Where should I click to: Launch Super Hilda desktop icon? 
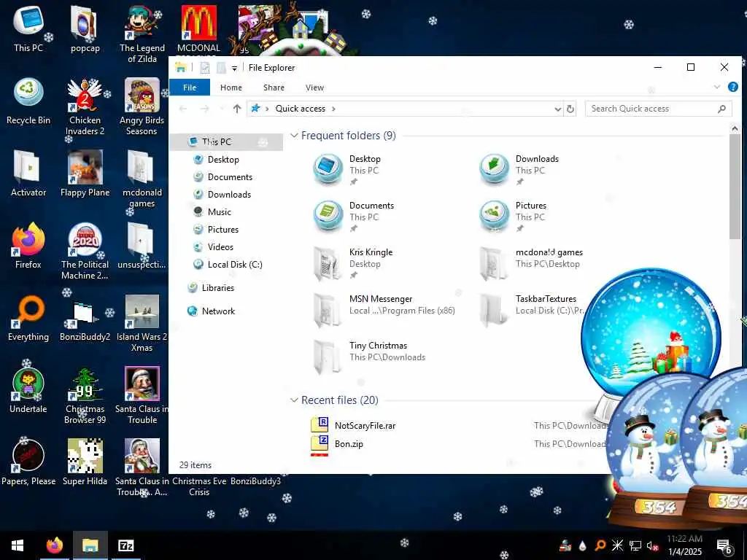click(x=85, y=462)
